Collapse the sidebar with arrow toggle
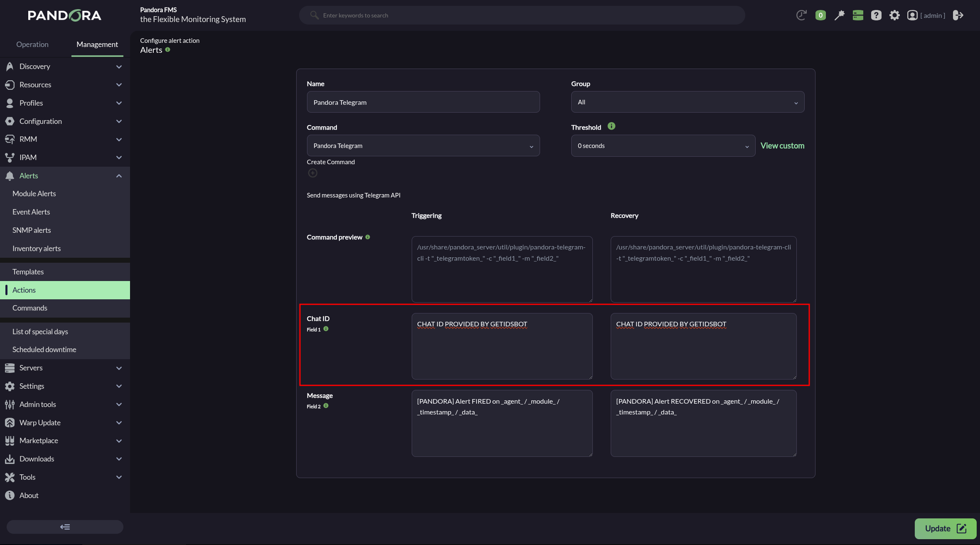 tap(65, 527)
